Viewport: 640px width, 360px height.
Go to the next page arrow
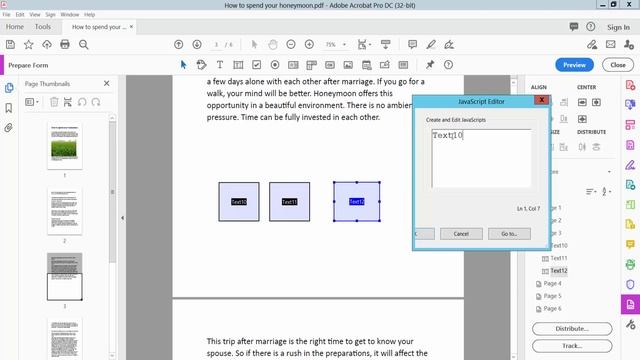point(197,44)
